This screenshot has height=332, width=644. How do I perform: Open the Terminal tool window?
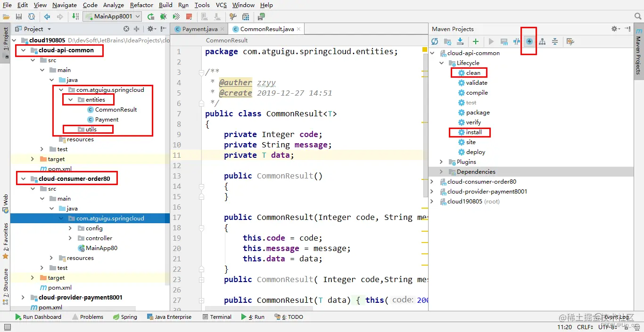[x=217, y=317]
